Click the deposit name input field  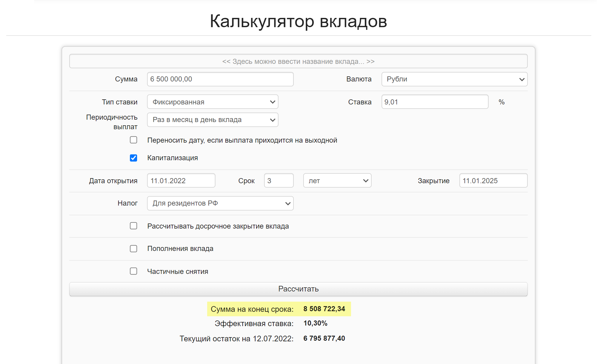(298, 61)
